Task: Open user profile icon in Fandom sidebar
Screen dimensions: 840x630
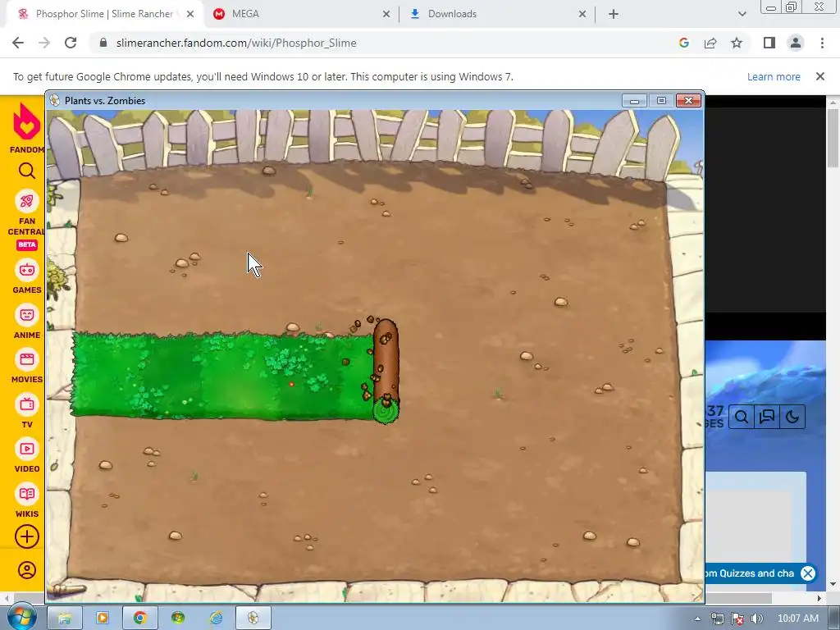Action: [x=27, y=570]
